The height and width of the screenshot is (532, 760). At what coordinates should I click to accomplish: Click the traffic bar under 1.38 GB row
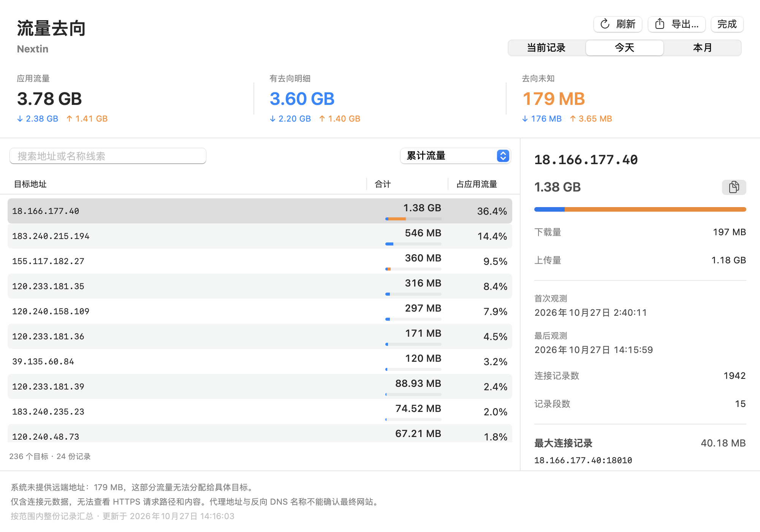tap(413, 219)
